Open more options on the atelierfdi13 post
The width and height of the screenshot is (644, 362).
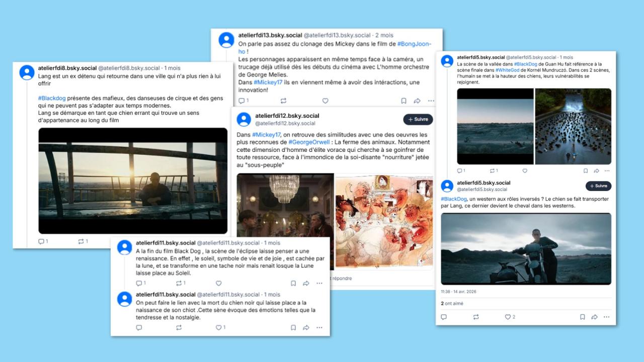click(431, 101)
